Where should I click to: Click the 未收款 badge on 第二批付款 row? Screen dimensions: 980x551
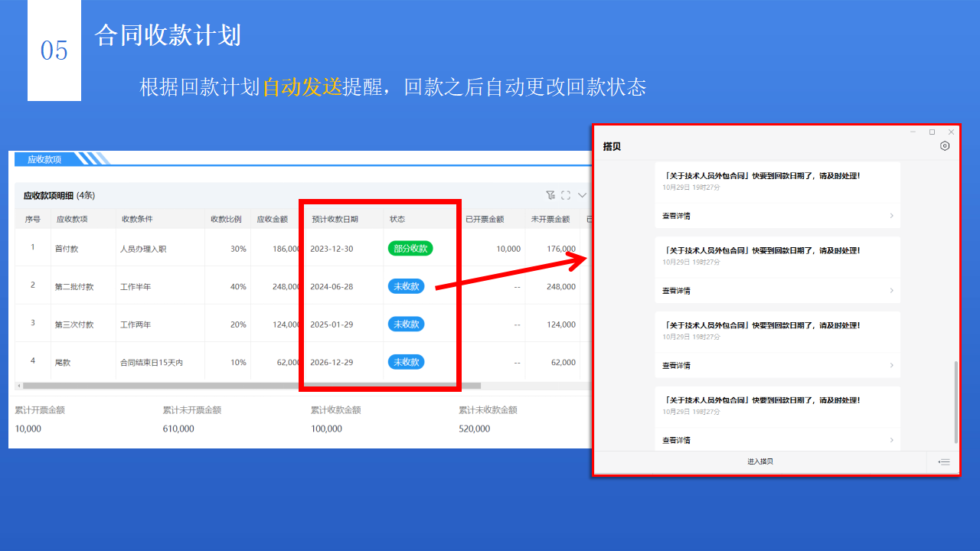(406, 285)
